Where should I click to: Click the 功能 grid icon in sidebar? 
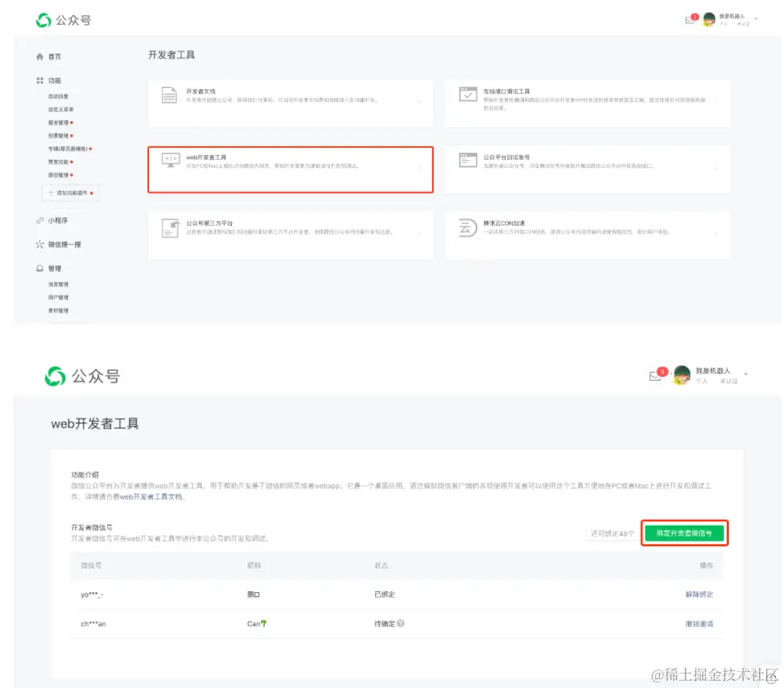39,81
